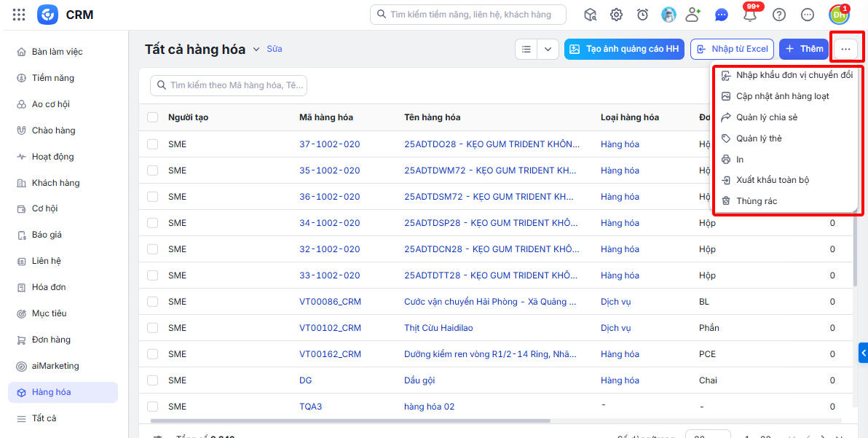Expand the Tất cả hàng hóa dropdown
This screenshot has width=868, height=438.
[256, 50]
